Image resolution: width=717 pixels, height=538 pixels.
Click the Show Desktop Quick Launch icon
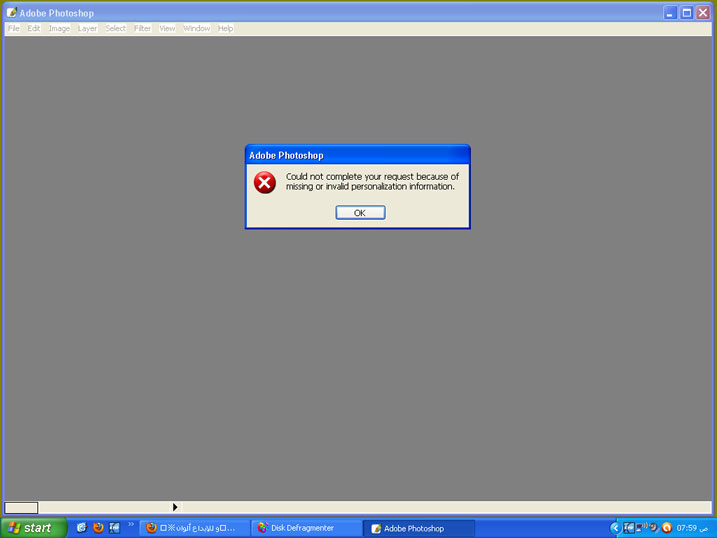coord(114,528)
